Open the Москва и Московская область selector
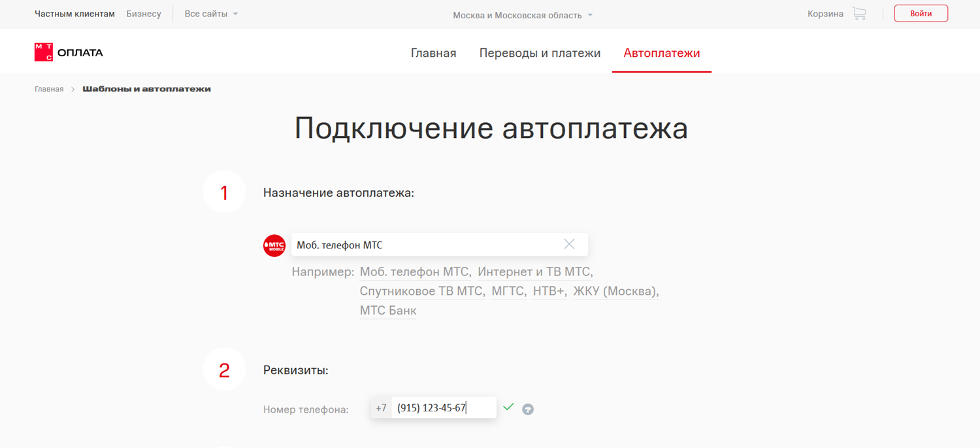This screenshot has width=980, height=448. coord(523,15)
